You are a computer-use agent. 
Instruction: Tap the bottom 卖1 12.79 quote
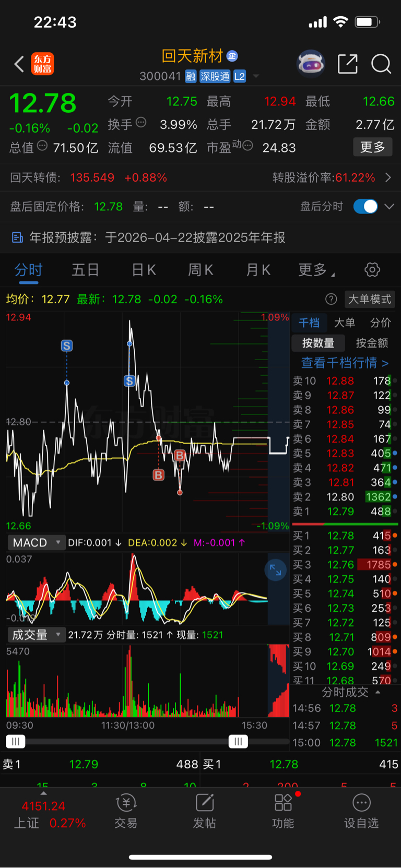(100, 764)
